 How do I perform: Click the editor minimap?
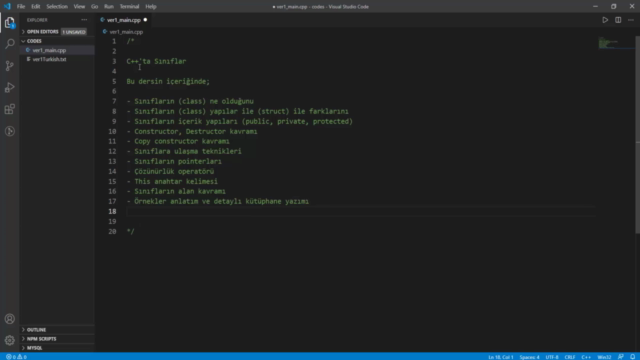615,42
